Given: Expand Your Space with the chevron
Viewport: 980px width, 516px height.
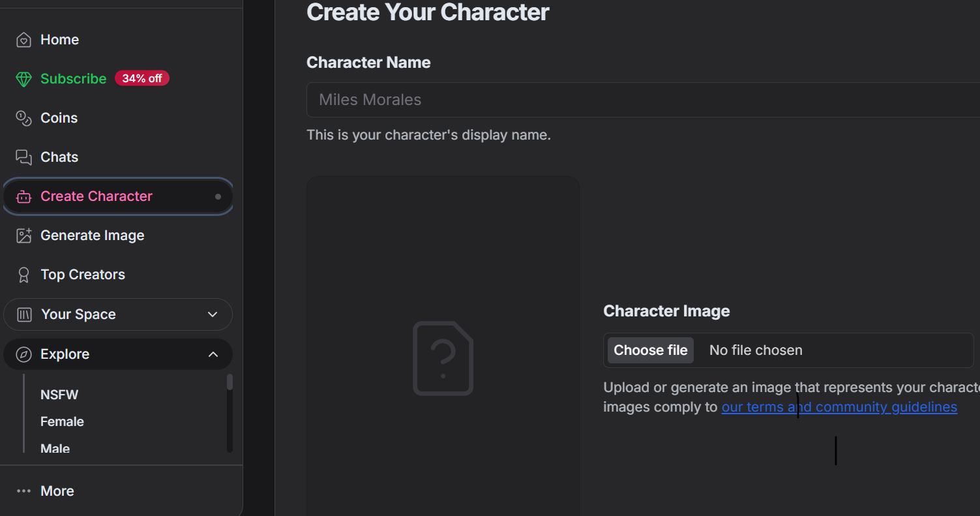Looking at the screenshot, I should pyautogui.click(x=213, y=314).
